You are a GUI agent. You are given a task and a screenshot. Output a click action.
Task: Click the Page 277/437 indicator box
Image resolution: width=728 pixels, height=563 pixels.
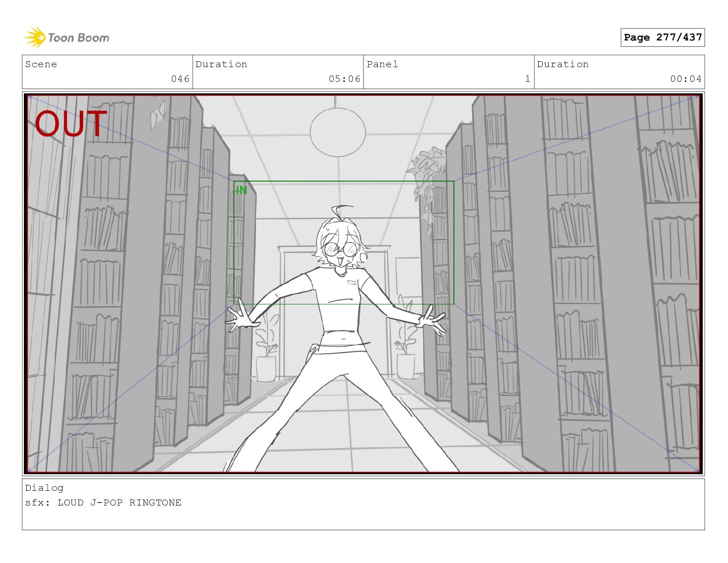[662, 37]
